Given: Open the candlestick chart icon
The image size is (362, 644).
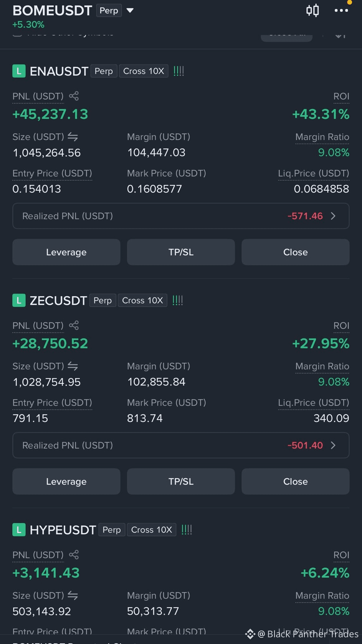Looking at the screenshot, I should point(312,10).
